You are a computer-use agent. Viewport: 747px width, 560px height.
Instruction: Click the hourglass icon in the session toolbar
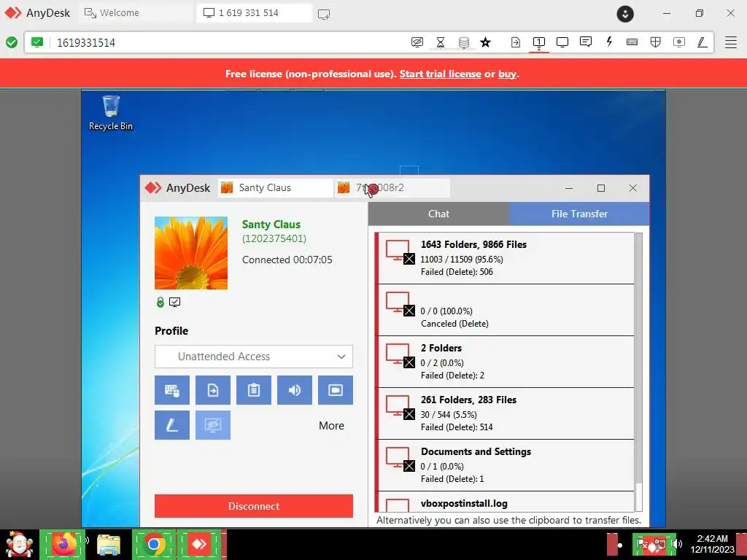(440, 42)
